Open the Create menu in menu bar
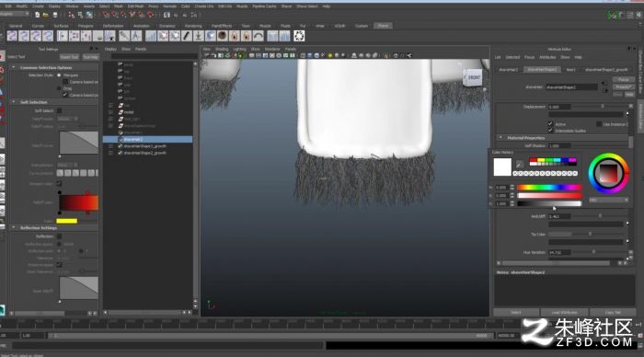This screenshot has width=644, height=357. [38, 6]
